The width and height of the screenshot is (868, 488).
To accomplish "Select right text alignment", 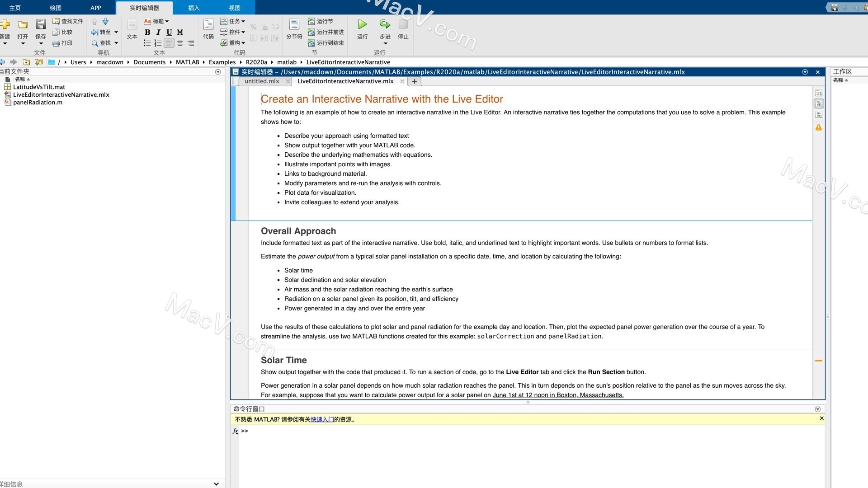I will 191,43.
